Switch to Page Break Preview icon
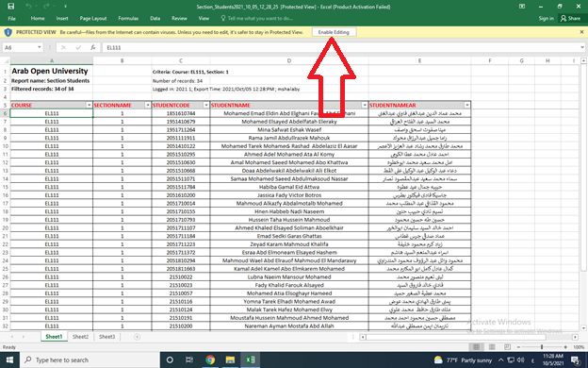 507,347
